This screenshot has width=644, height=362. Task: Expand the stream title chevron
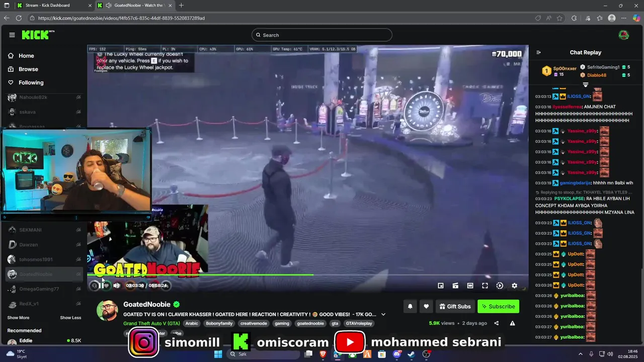pyautogui.click(x=383, y=314)
